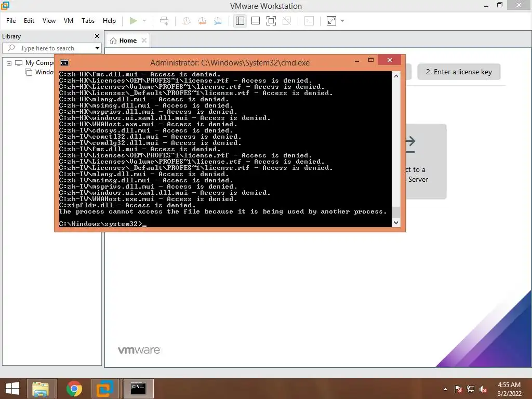Click the green Power On play icon
Screen dimensions: 532x399
coord(133,21)
